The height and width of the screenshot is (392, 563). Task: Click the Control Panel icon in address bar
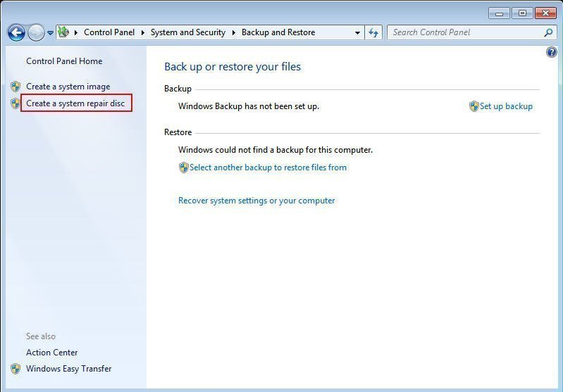pos(63,32)
